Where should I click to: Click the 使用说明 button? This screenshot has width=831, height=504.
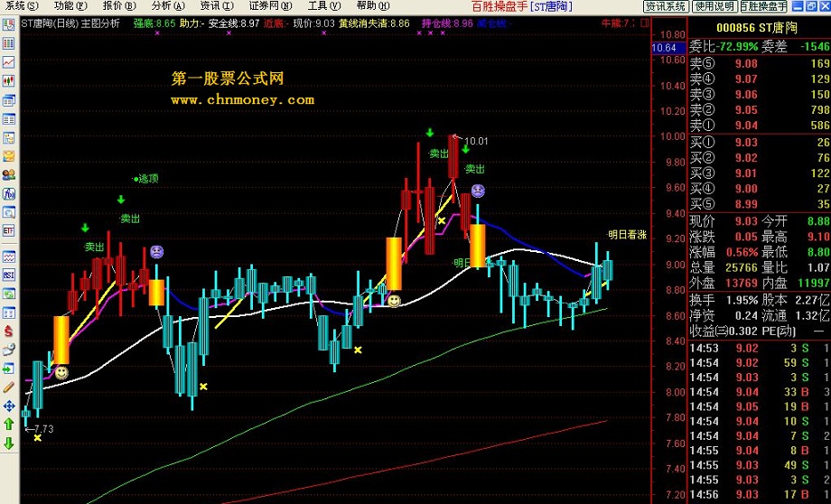[x=715, y=6]
